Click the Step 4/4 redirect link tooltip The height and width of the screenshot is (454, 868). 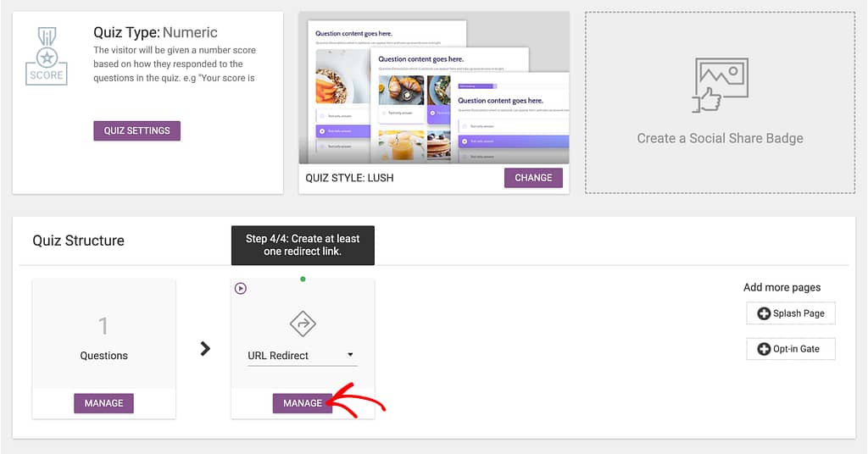[x=303, y=245]
